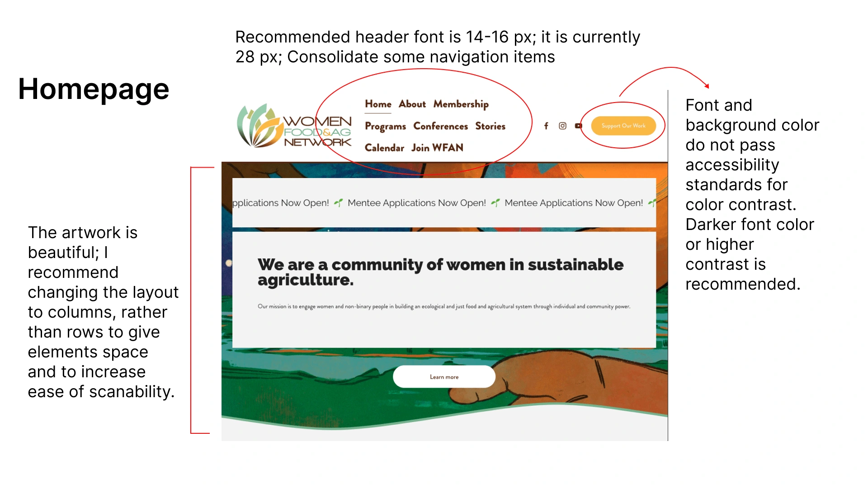868x488 pixels.
Task: Toggle the Calendar navigation item
Action: coord(383,148)
